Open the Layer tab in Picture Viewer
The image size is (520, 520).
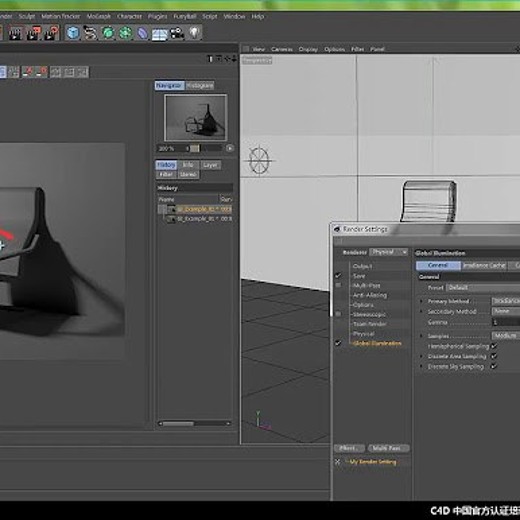[210, 165]
